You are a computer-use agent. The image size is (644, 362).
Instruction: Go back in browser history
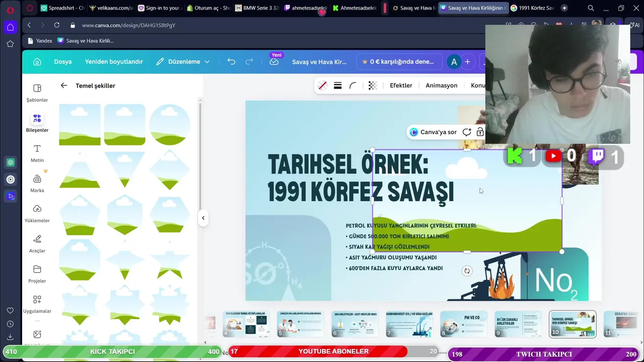(29, 25)
